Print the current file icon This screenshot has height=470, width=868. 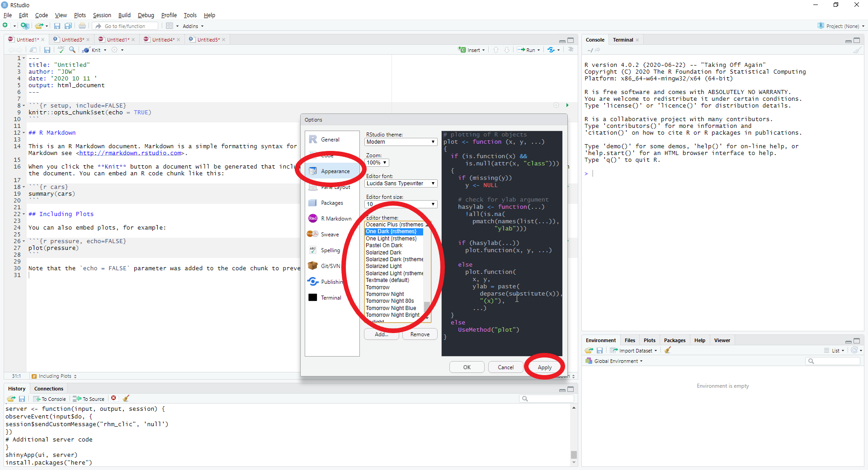pyautogui.click(x=82, y=26)
